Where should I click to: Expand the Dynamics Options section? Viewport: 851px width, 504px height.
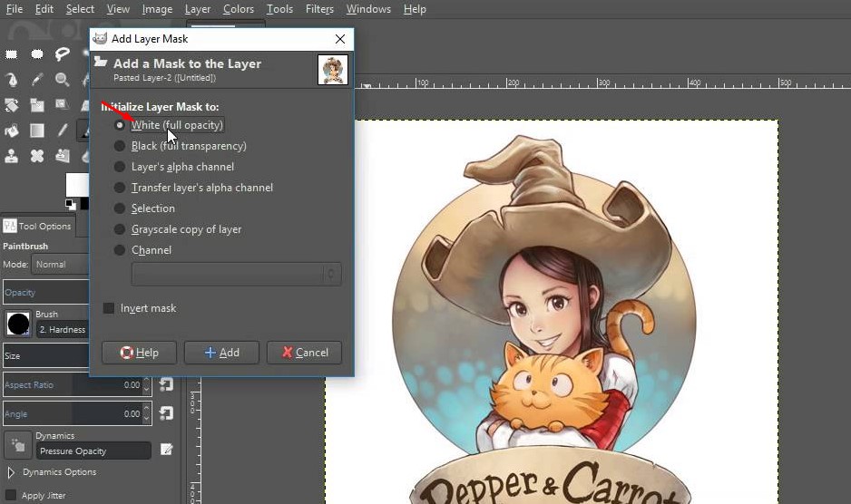pyautogui.click(x=11, y=472)
